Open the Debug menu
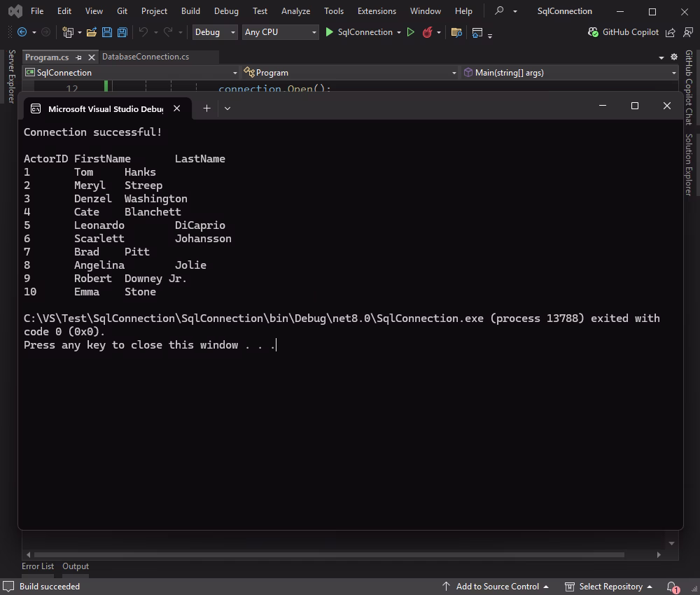Image resolution: width=700 pixels, height=595 pixels. (x=225, y=11)
